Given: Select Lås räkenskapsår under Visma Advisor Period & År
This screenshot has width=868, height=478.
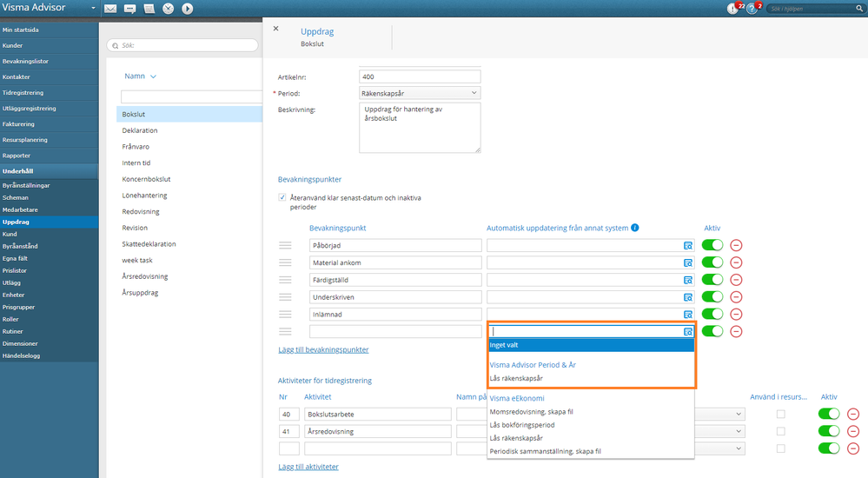Looking at the screenshot, I should 516,378.
